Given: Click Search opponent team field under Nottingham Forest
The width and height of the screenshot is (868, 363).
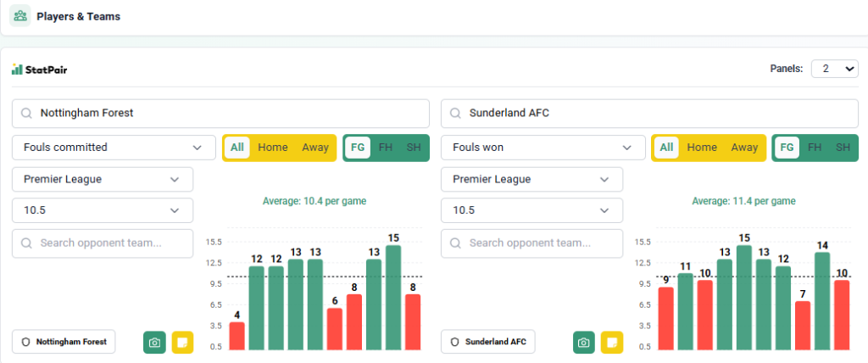Looking at the screenshot, I should 103,243.
